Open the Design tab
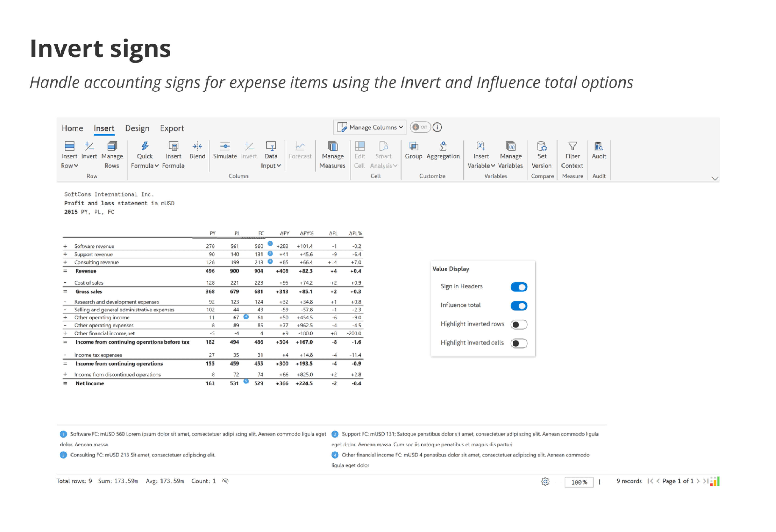This screenshot has height=532, width=776. tap(137, 128)
